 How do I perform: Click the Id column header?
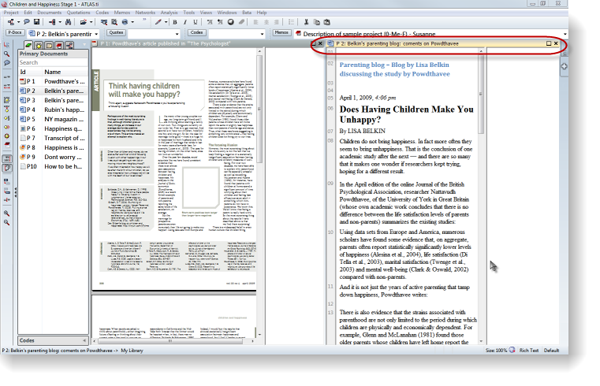coord(30,72)
